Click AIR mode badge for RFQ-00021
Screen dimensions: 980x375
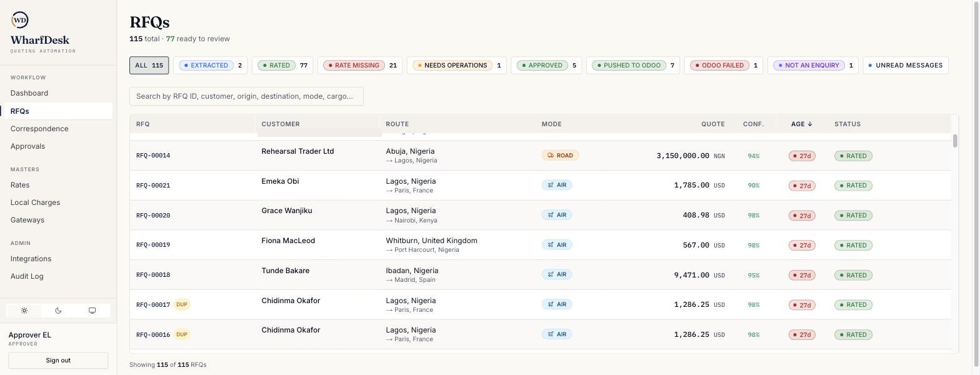[x=556, y=185]
